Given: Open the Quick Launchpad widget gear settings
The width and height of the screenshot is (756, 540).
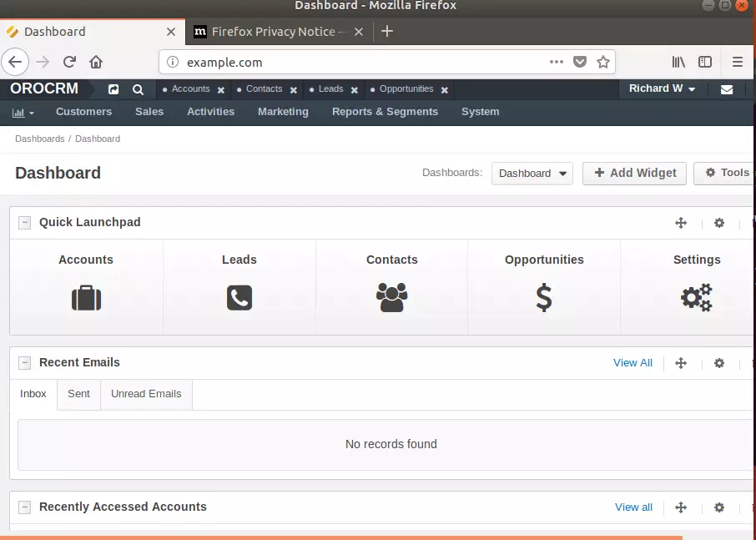Looking at the screenshot, I should point(719,223).
